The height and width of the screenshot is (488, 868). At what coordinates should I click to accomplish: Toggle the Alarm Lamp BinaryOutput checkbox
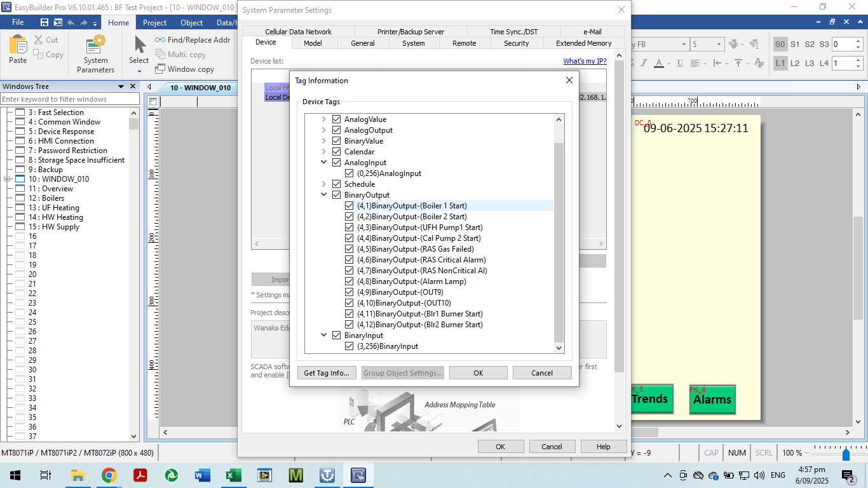(x=349, y=281)
